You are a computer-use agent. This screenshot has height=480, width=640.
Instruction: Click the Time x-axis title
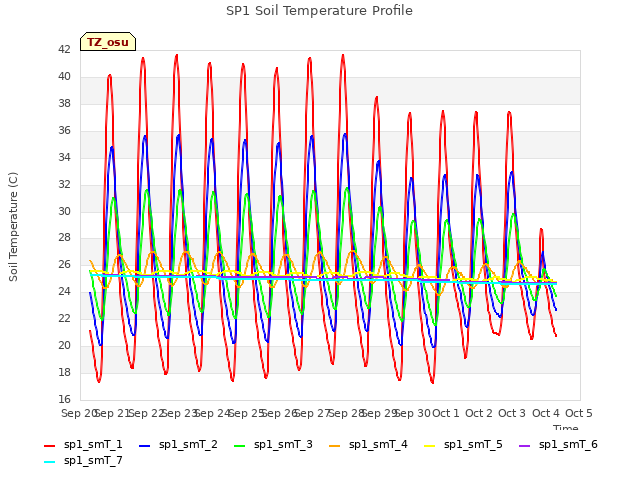coord(566,427)
